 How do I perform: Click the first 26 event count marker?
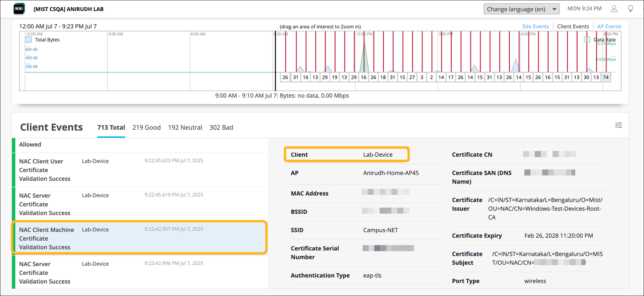coord(285,77)
